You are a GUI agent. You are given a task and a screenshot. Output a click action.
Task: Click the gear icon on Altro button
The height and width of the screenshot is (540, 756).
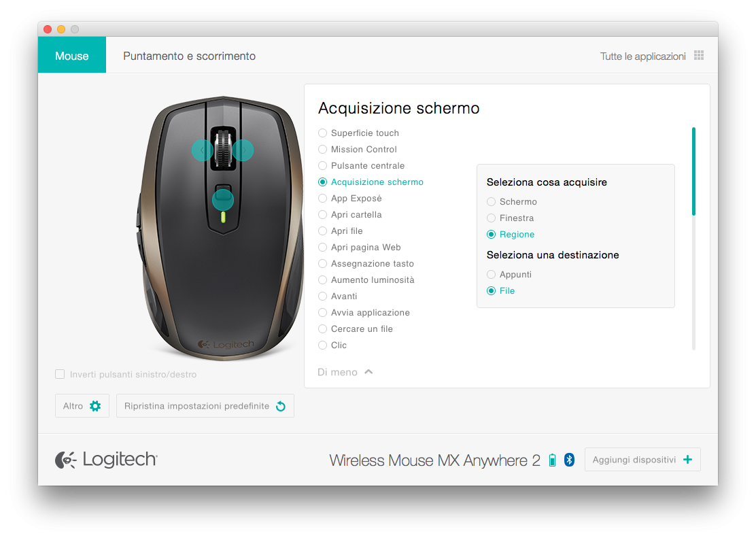tap(95, 406)
